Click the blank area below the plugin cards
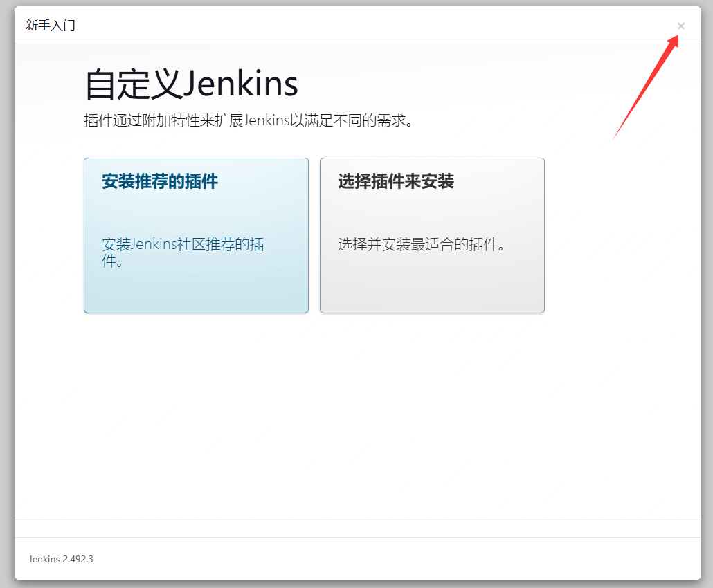Viewport: 713px width, 588px height. (x=357, y=415)
